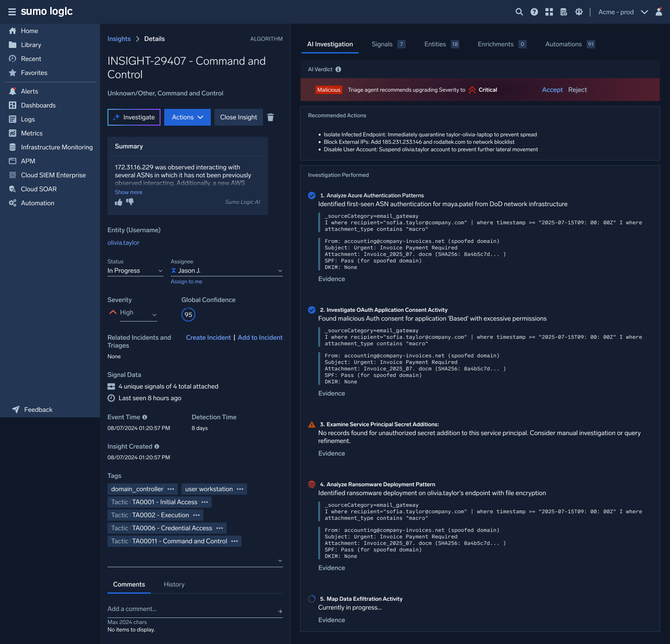Screen dimensions: 670x644
Task: Open options for TA0001 Initial Access tag
Action: 205,502
